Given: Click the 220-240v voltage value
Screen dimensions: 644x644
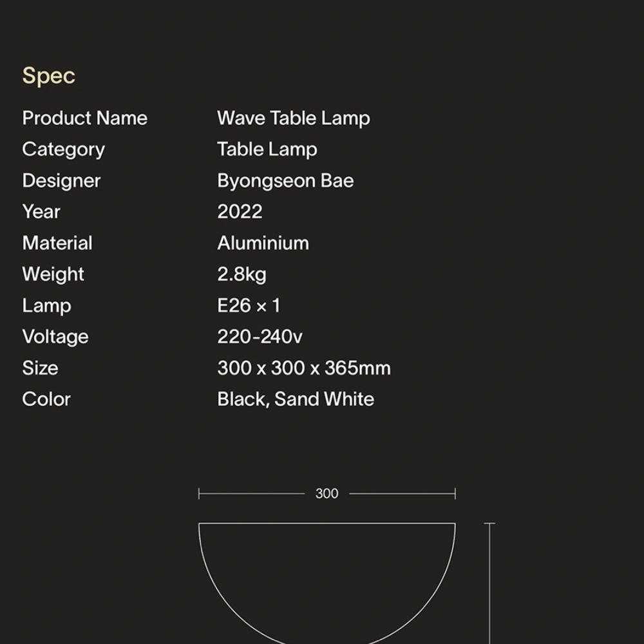Looking at the screenshot, I should click(260, 337).
